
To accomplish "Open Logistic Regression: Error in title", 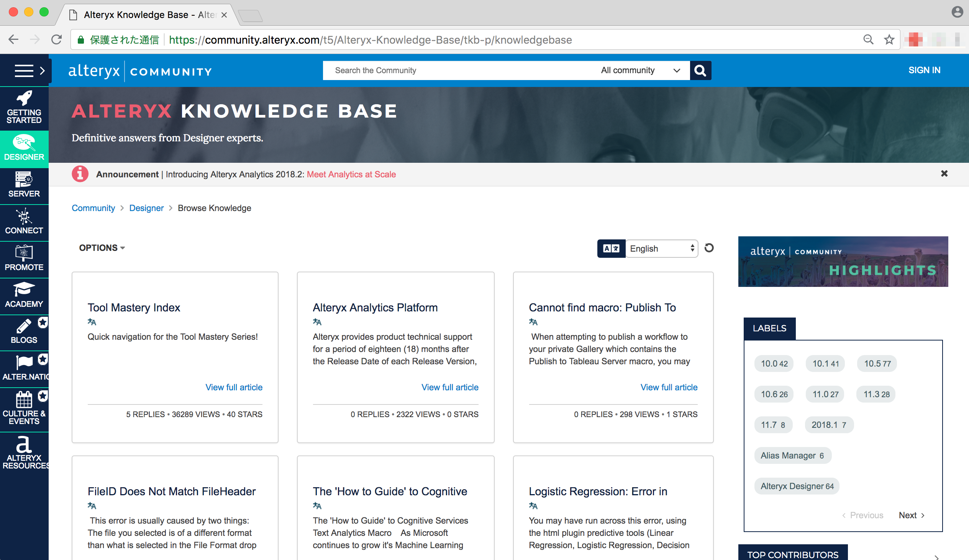I will click(x=598, y=491).
